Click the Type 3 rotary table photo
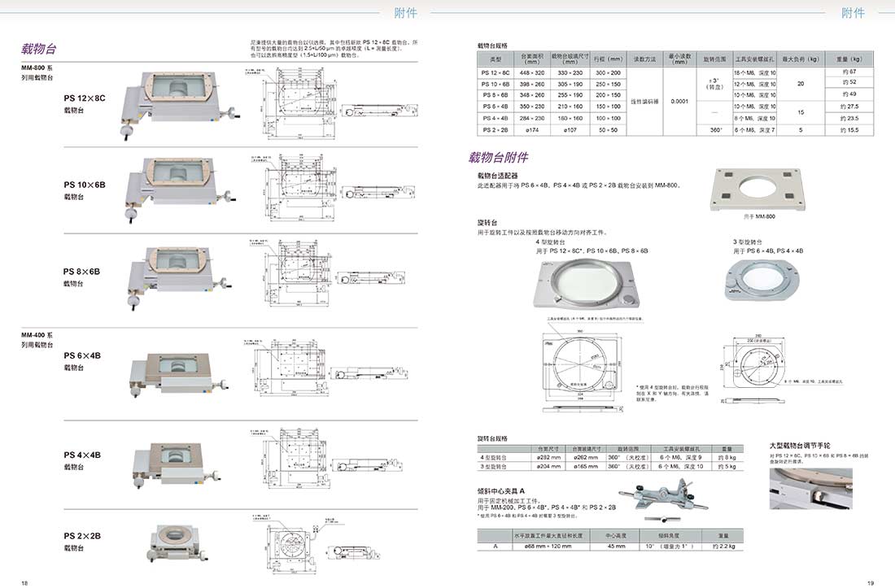This screenshot has width=895, height=588. coord(763,281)
